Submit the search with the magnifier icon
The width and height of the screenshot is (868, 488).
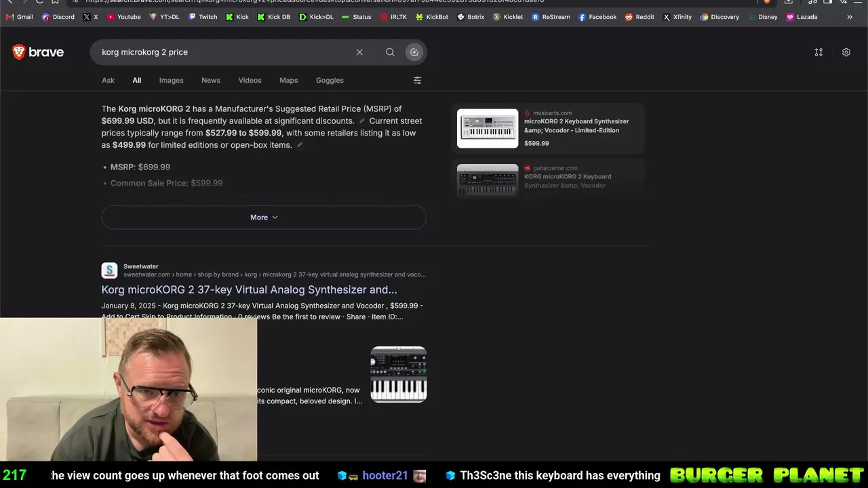[390, 52]
